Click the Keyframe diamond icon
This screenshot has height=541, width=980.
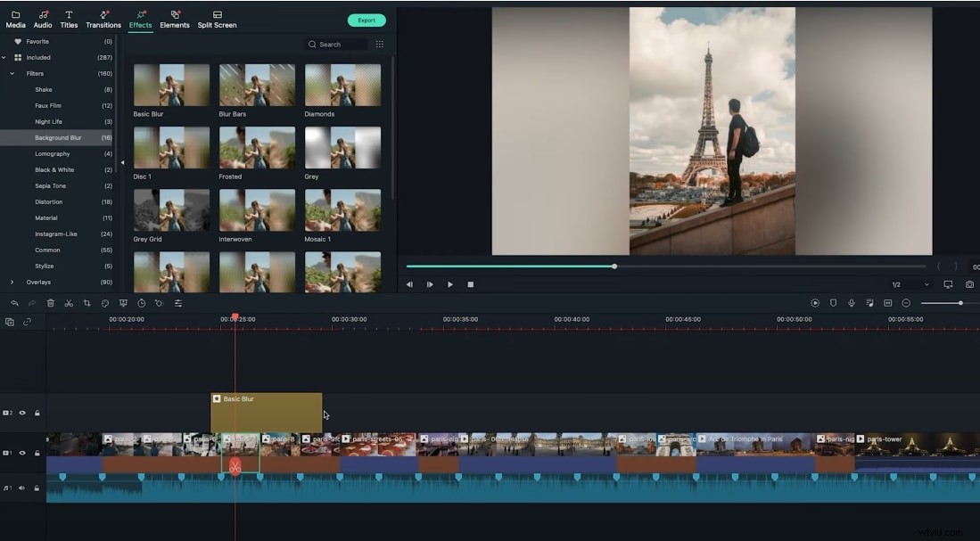(x=159, y=303)
